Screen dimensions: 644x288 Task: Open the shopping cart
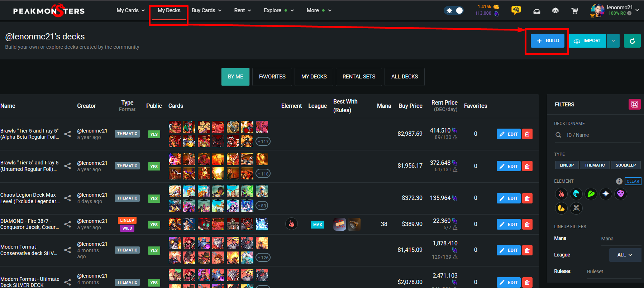[575, 11]
